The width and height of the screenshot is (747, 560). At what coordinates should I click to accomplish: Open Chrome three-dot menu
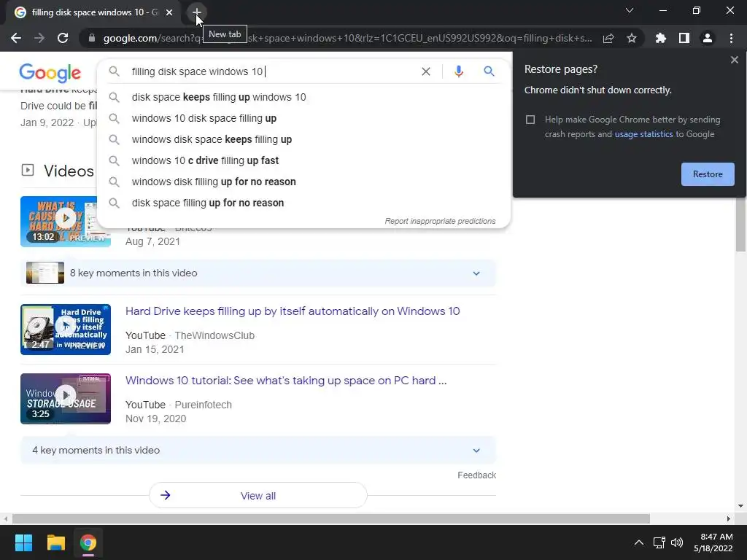click(x=731, y=38)
